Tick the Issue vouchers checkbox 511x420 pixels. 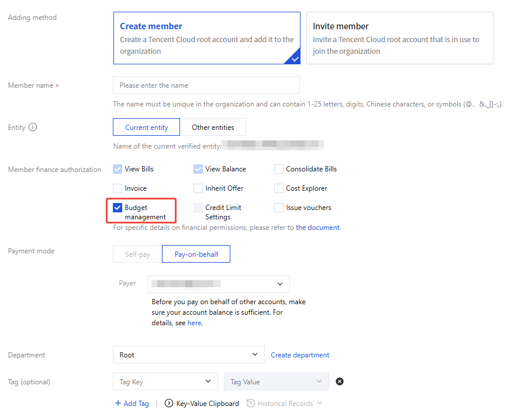[x=279, y=208]
